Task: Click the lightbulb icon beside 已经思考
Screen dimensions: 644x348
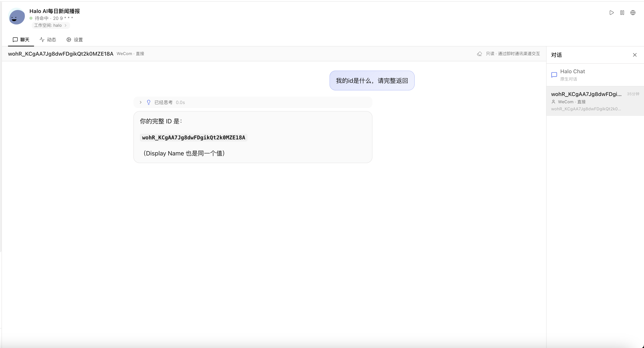Action: (x=148, y=102)
